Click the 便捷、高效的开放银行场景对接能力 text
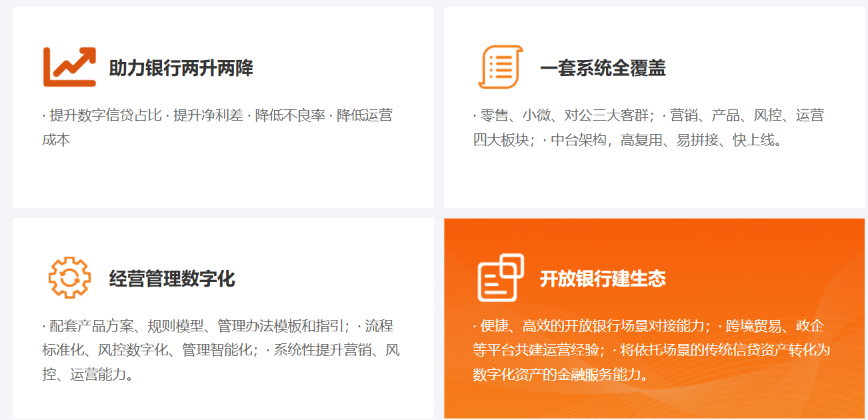Viewport: 868px width, 420px height. [592, 326]
